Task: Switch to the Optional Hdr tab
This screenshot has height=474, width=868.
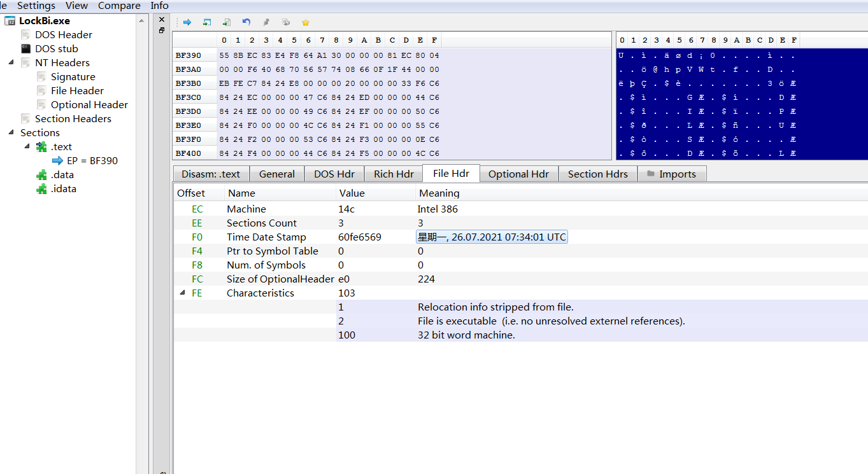Action: (x=518, y=174)
